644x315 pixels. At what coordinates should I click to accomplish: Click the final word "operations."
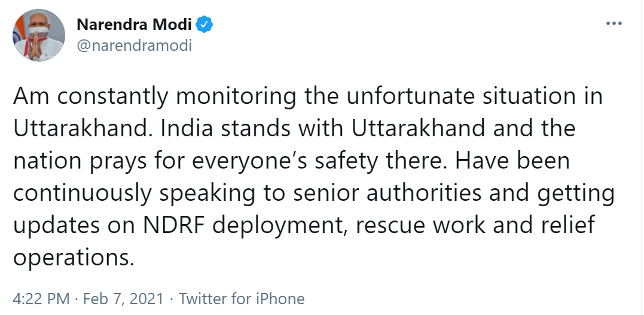[x=71, y=258]
